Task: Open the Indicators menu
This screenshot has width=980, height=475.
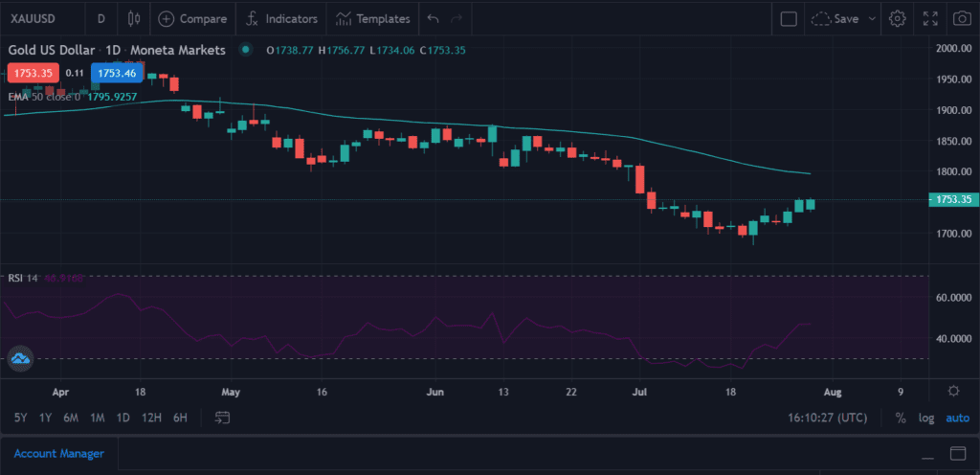Action: (x=281, y=19)
